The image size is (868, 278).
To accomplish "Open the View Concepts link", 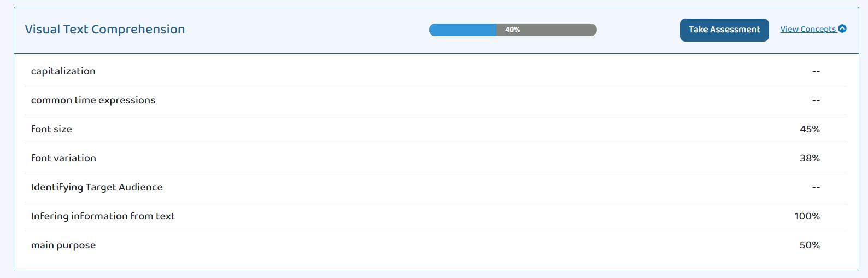I will [807, 30].
